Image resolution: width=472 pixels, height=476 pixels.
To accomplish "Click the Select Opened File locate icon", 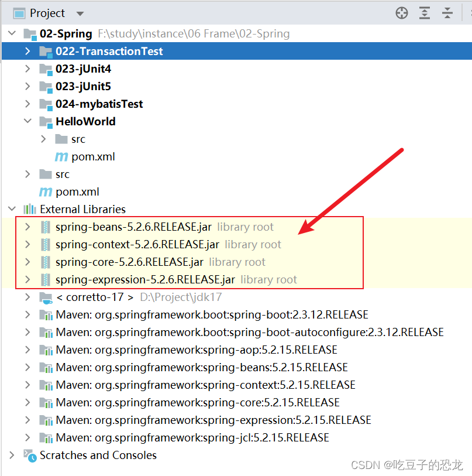I will 402,13.
